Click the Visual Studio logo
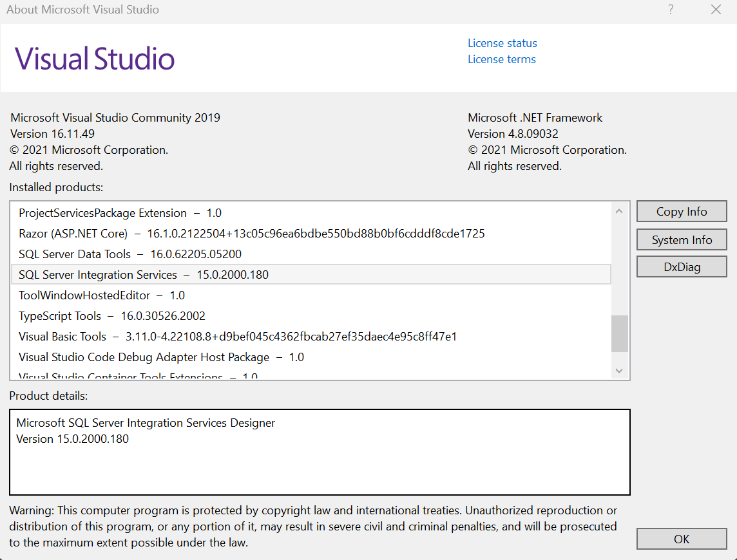Screen dimensions: 737x560 coord(95,59)
